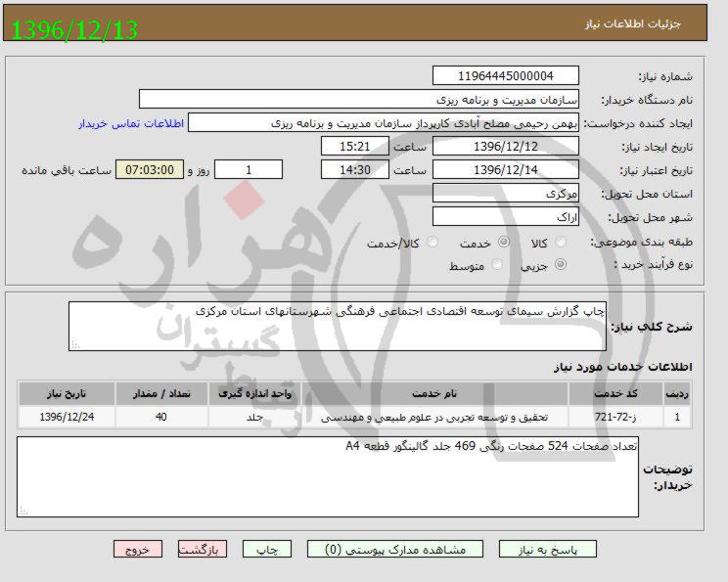Click the green date 1396/12/13
The width and height of the screenshot is (728, 582).
[x=74, y=29]
